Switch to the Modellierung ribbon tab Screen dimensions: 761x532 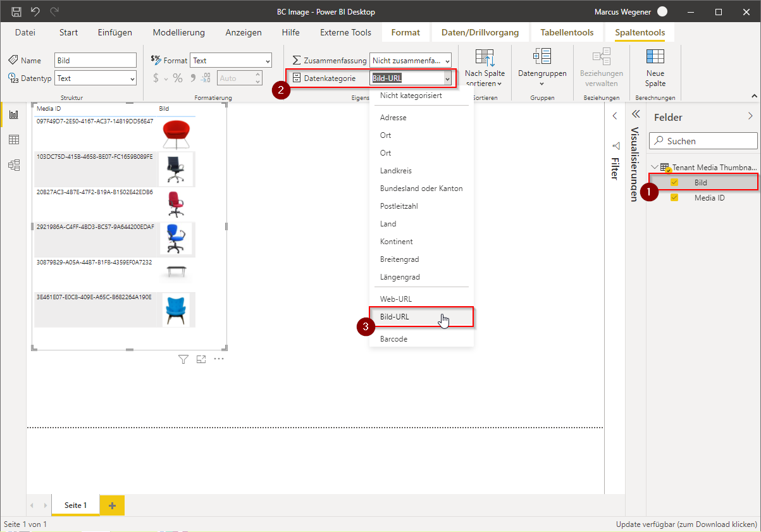coord(178,32)
